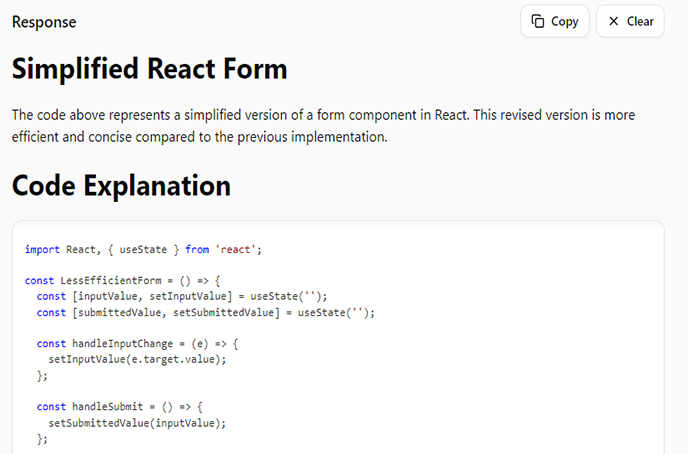The image size is (688, 454).
Task: Click the closing brace after setInputValue line
Action: [x=42, y=375]
